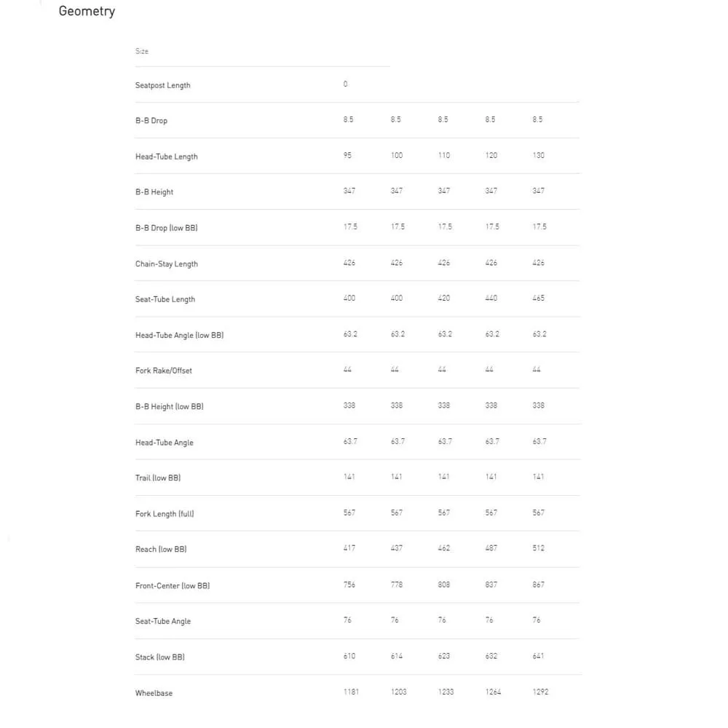Select the Head-Tube Length row label
728x728 pixels.
point(167,157)
